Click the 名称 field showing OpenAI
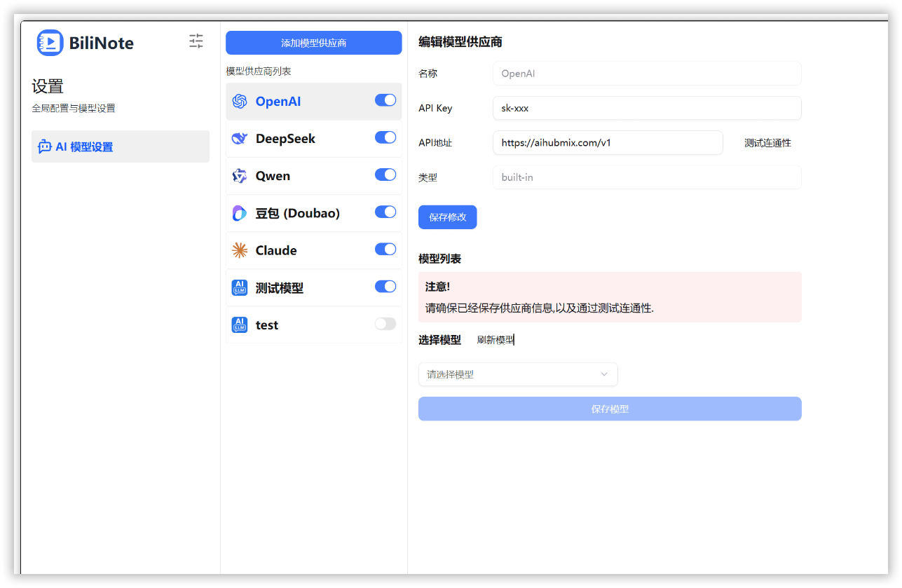This screenshot has height=588, width=902. click(x=647, y=74)
